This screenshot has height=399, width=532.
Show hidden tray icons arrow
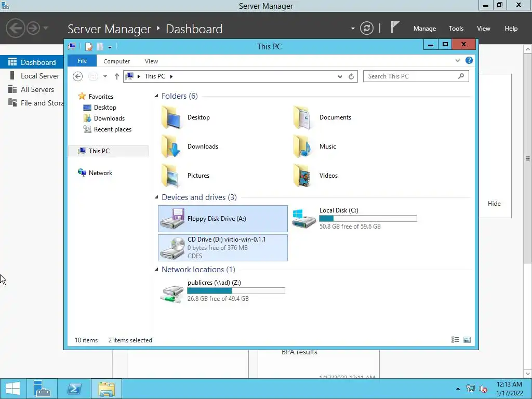click(x=458, y=389)
